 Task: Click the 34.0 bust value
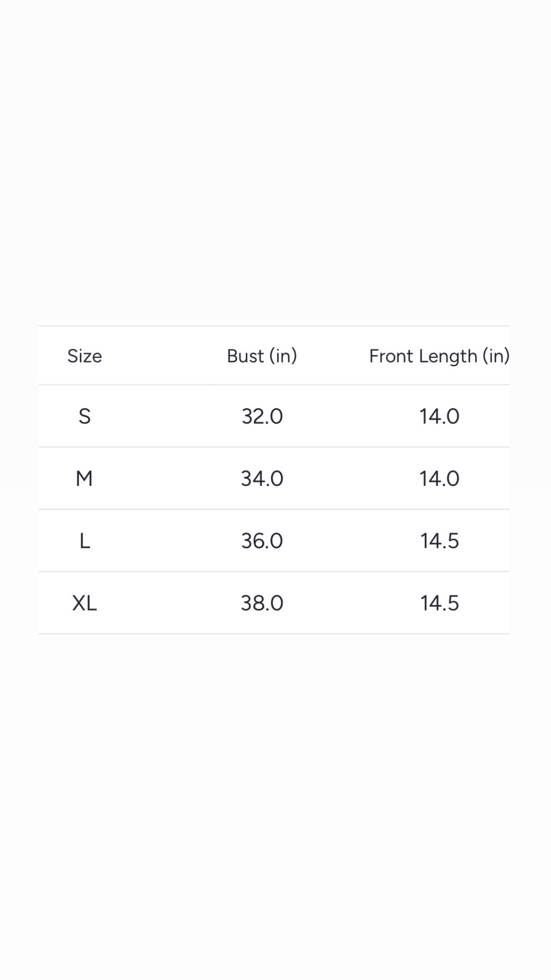(x=262, y=479)
